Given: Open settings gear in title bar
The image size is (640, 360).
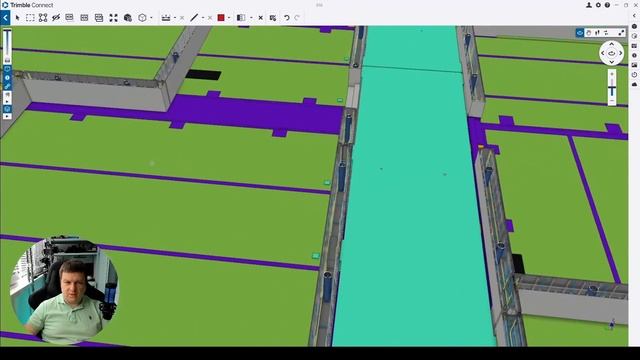Looking at the screenshot, I should (x=598, y=5).
